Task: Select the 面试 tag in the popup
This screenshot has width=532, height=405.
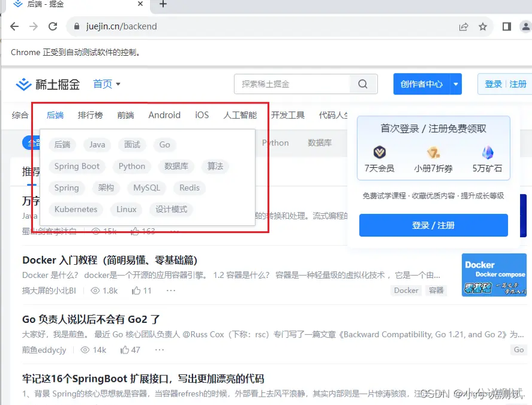Action: tap(132, 145)
